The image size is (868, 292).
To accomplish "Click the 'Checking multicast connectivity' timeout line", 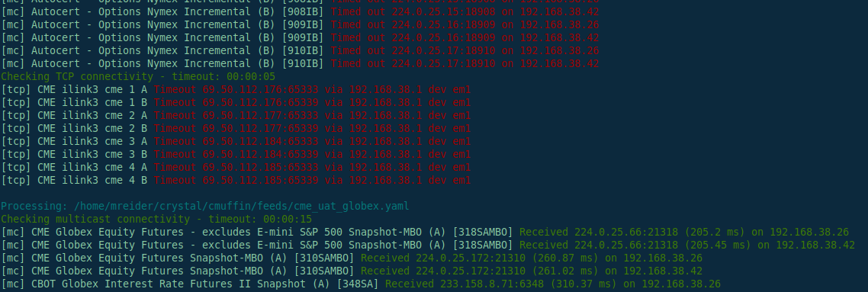I will click(x=156, y=219).
